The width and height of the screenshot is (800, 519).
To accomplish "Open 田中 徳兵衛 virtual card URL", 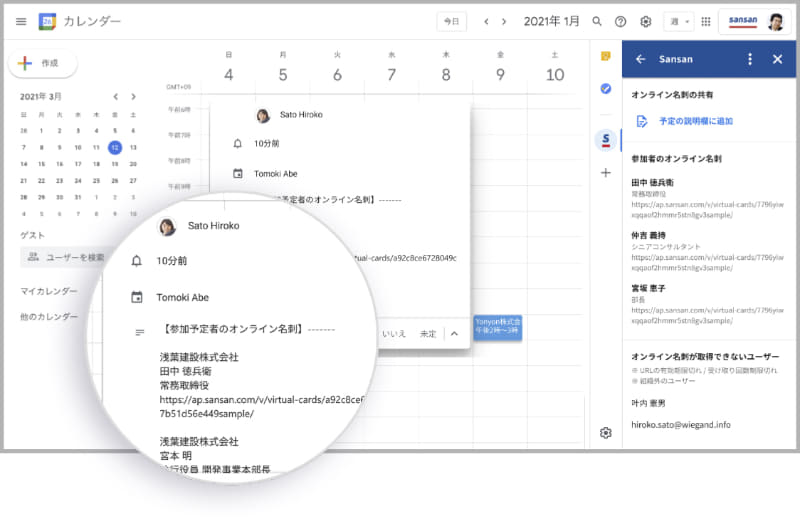I will coord(707,209).
